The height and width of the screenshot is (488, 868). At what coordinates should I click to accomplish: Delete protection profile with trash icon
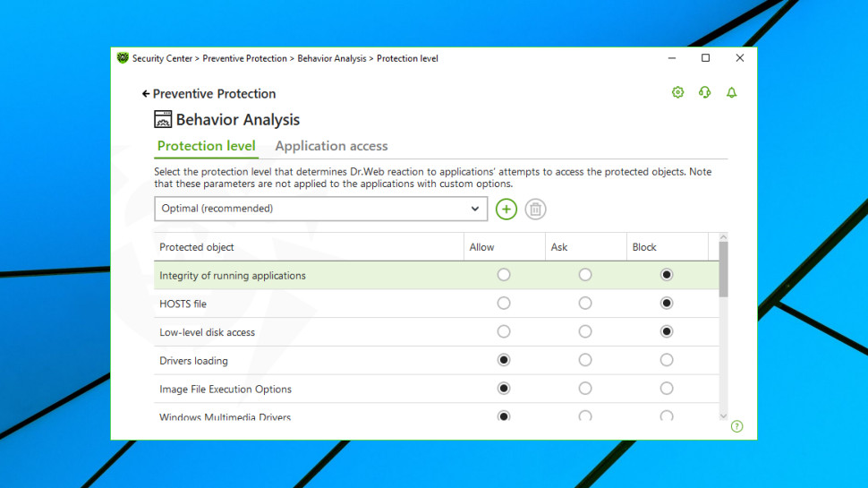535,210
